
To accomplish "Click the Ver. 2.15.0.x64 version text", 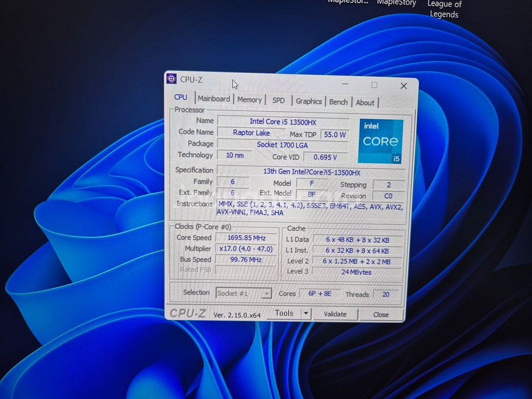I will pyautogui.click(x=237, y=315).
